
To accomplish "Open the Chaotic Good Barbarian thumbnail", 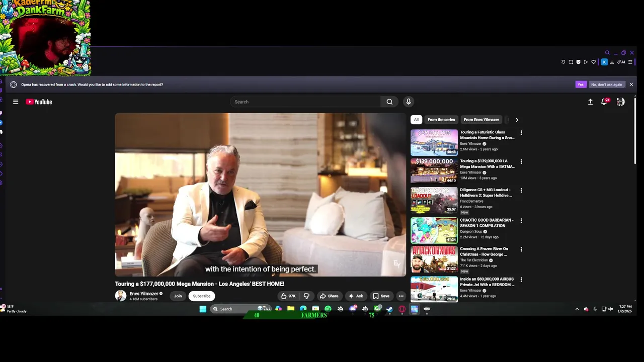I will tap(434, 230).
